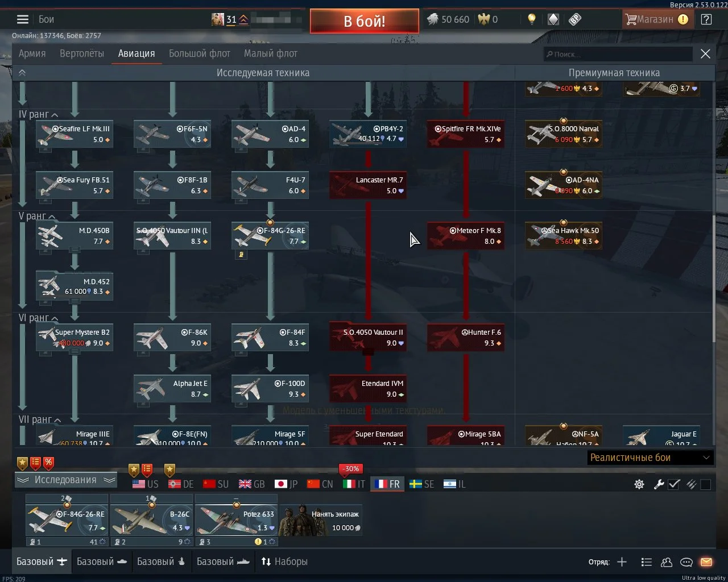Open the Магазин shop button
This screenshot has height=582, width=728.
tap(657, 19)
